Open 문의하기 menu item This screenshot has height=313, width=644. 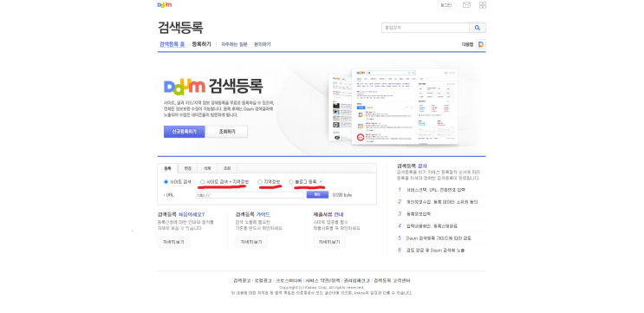[x=262, y=44]
